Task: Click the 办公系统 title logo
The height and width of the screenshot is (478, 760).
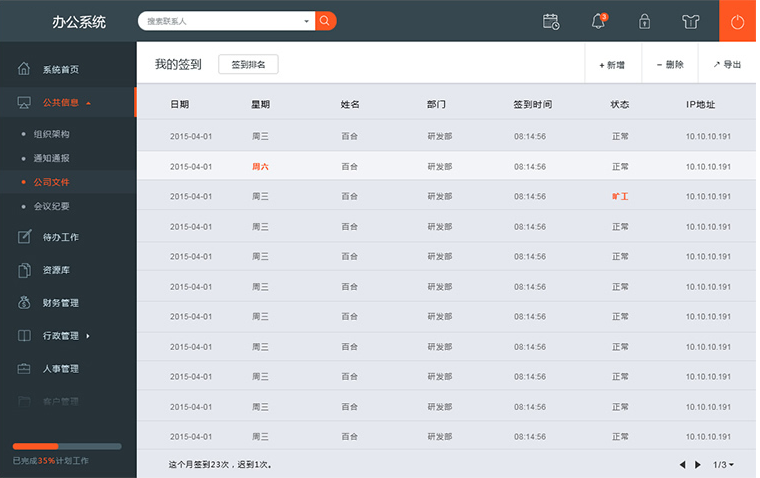Action: [79, 22]
